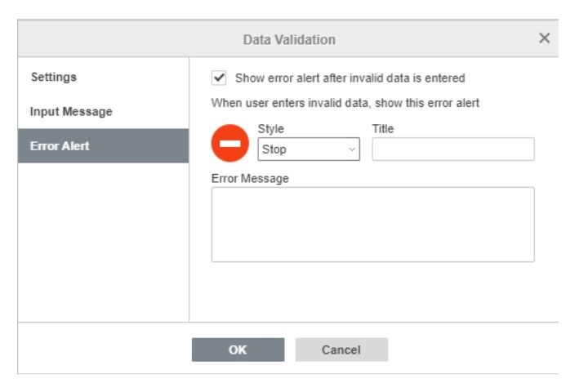588x392 pixels.
Task: Click the 'Error Message' label
Action: point(250,178)
